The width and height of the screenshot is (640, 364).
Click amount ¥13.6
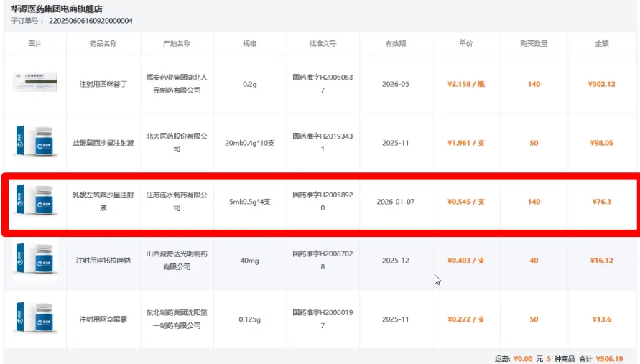pyautogui.click(x=602, y=319)
